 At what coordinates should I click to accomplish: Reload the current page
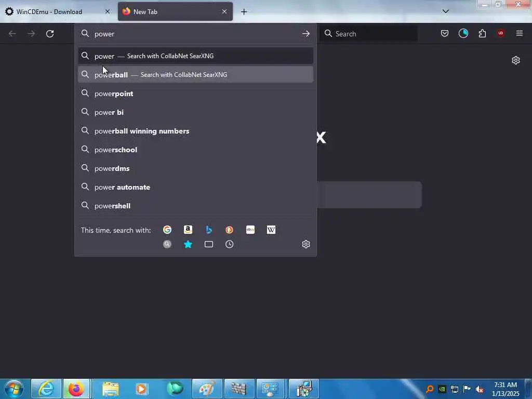click(x=50, y=34)
